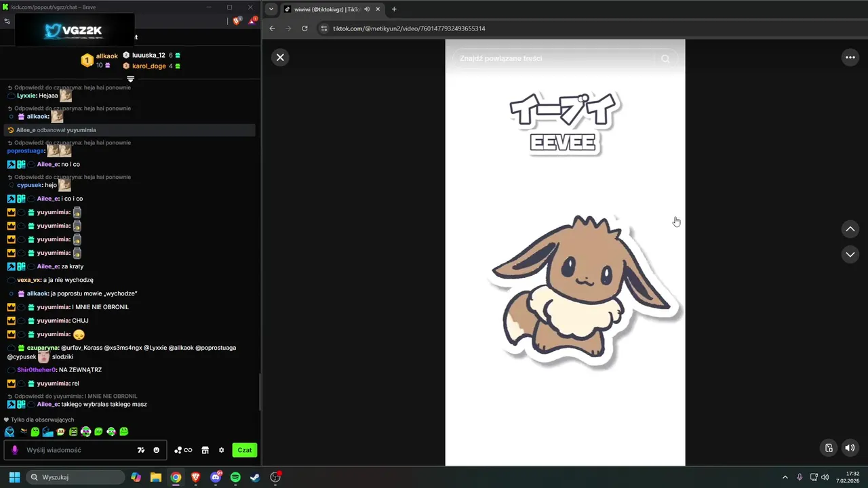Click message 'takiego wybralas takiego masz'
This screenshot has height=488, width=868.
pos(104,405)
